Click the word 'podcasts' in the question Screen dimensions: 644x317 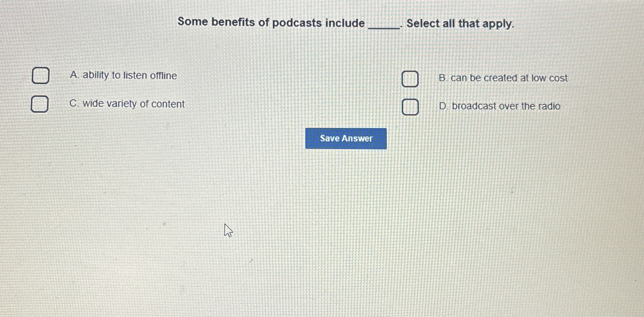pos(297,23)
